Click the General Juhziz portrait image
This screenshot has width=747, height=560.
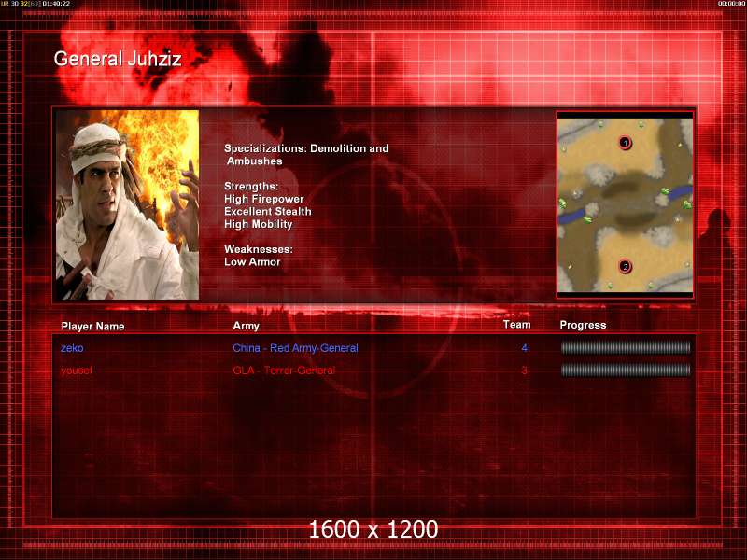(x=127, y=204)
